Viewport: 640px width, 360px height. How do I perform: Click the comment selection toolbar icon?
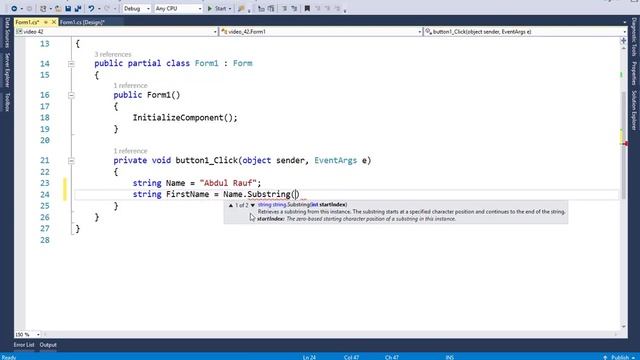[x=284, y=8]
